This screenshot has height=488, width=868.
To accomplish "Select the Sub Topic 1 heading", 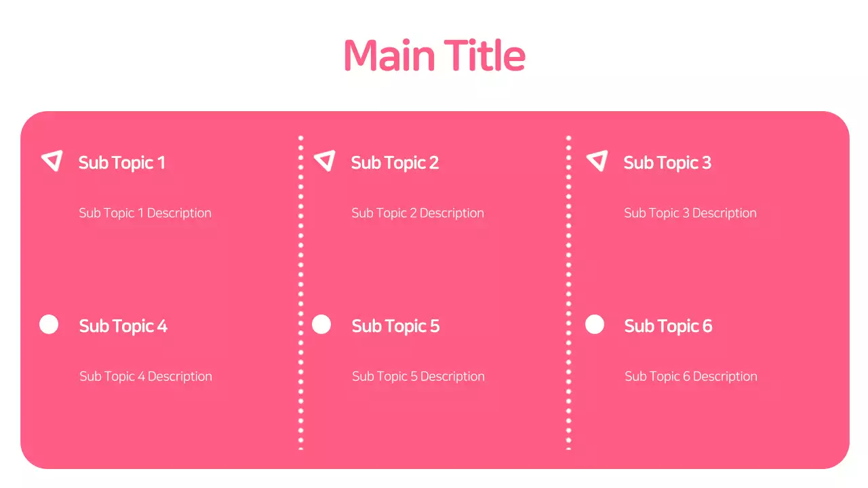I will 122,163.
